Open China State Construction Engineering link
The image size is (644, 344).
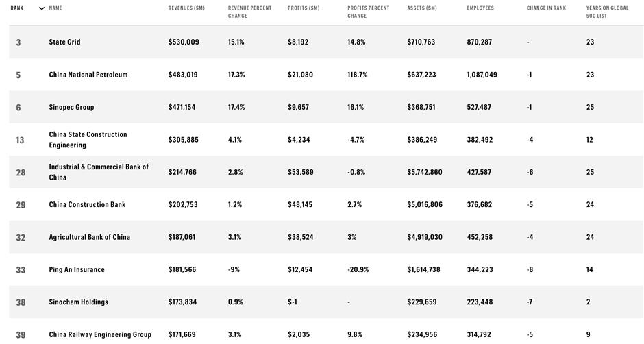click(88, 140)
